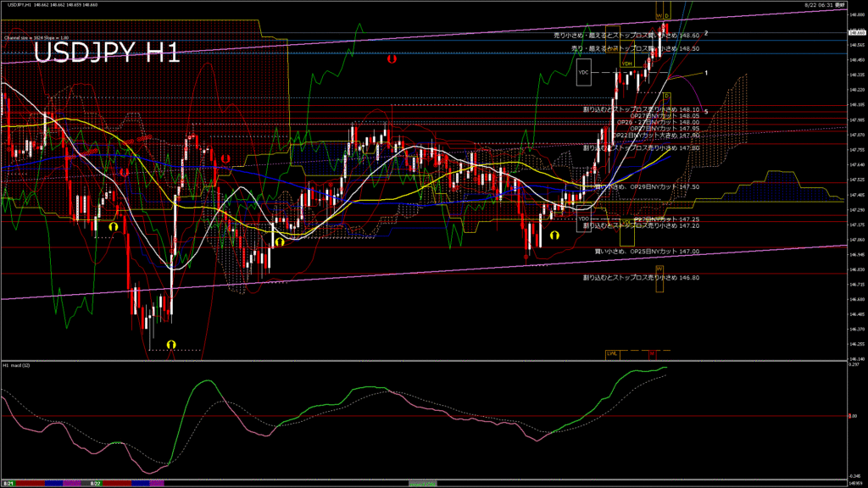Click the 8/22 date label on time axis
868x488 pixels.
[x=96, y=483]
